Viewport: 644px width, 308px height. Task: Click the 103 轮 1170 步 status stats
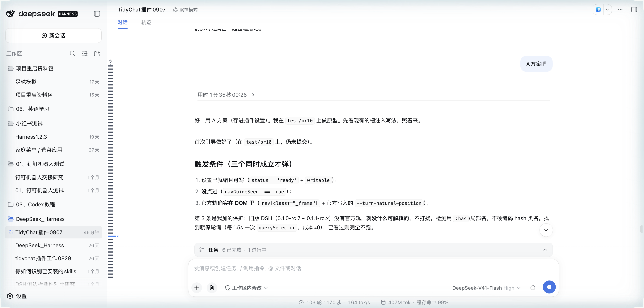334,302
